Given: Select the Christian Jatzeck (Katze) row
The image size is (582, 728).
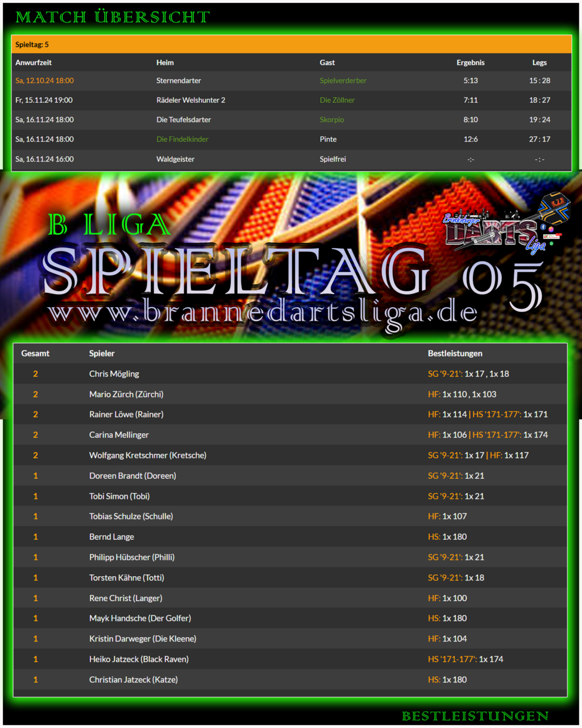Looking at the screenshot, I should 290,679.
